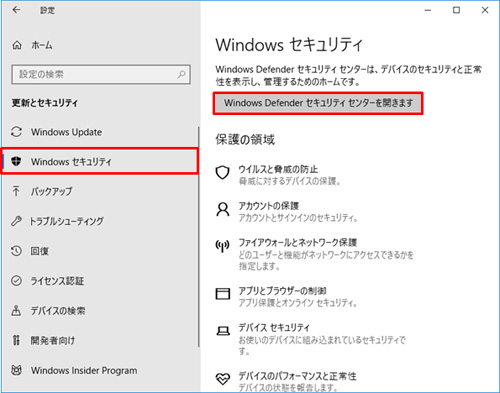
Task: Click the バックアップ upload arrow icon
Action: (x=16, y=191)
